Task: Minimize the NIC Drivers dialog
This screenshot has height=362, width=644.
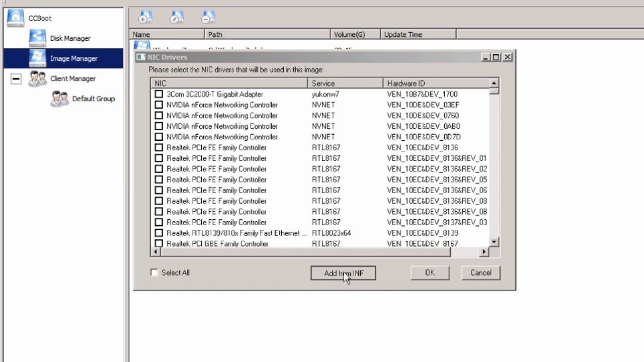Action: click(x=486, y=57)
